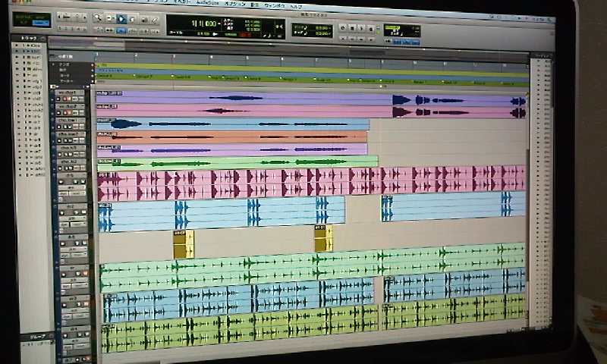The height and width of the screenshot is (364, 607).
Task: Click the transport Play button
Action: (x=361, y=28)
